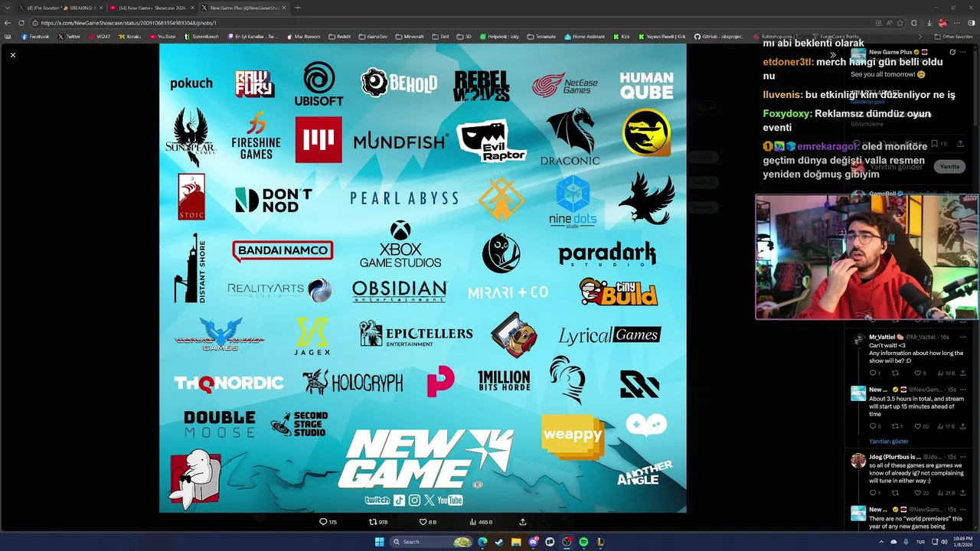Image resolution: width=980 pixels, height=551 pixels.
Task: Open Mr_Valtiel's profile avatar
Action: (x=858, y=341)
